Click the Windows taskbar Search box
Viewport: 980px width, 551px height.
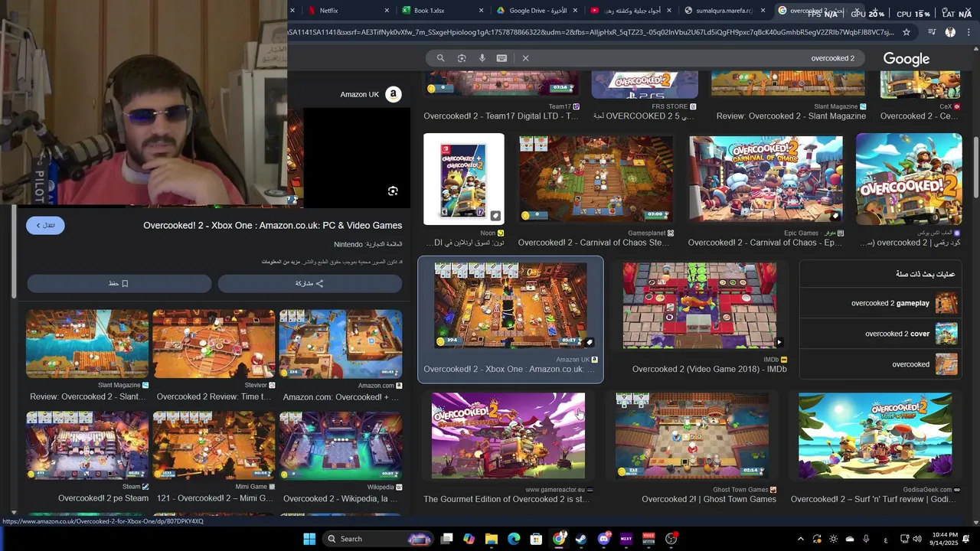pos(378,539)
